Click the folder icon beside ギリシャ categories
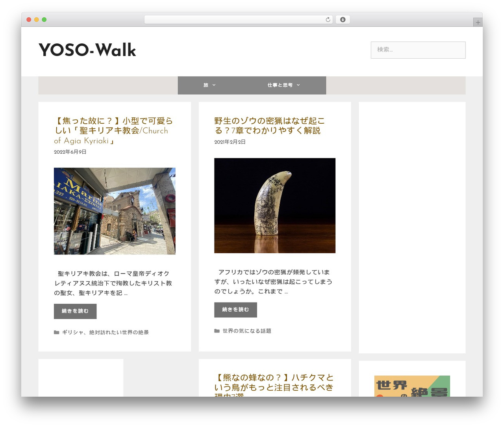The height and width of the screenshot is (427, 504). coord(56,332)
